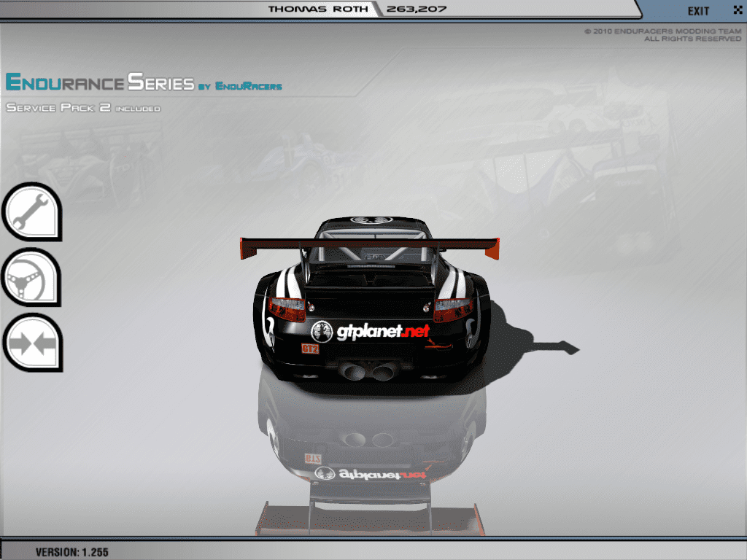
Task: Click the 263,207 credits value
Action: 416,9
